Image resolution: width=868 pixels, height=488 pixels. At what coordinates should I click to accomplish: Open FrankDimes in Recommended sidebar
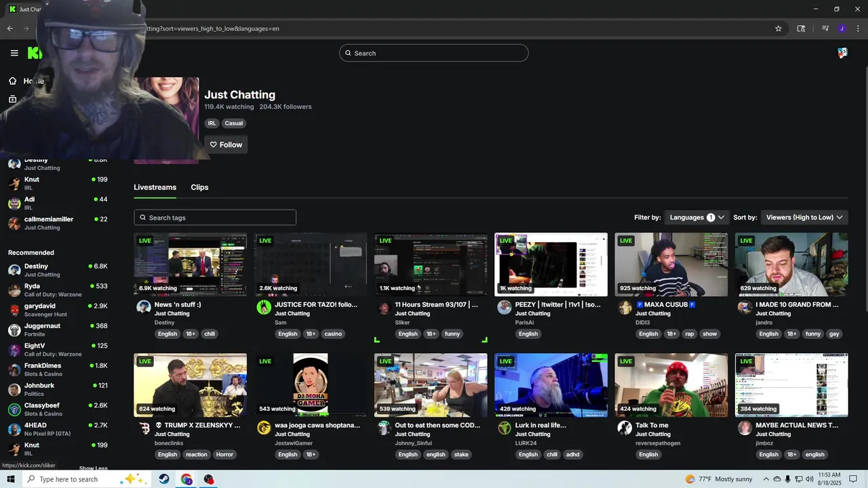tap(57, 369)
